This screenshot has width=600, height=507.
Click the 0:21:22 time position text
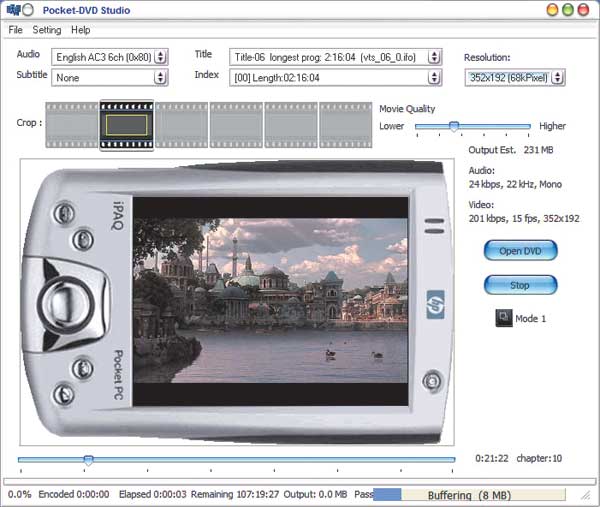(492, 458)
